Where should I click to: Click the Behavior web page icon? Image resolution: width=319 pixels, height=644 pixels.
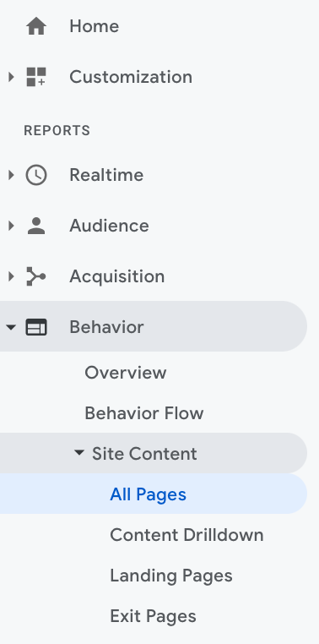[x=36, y=327]
